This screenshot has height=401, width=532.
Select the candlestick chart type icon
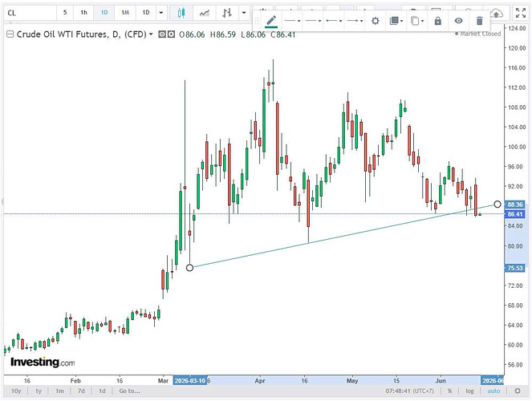point(181,13)
